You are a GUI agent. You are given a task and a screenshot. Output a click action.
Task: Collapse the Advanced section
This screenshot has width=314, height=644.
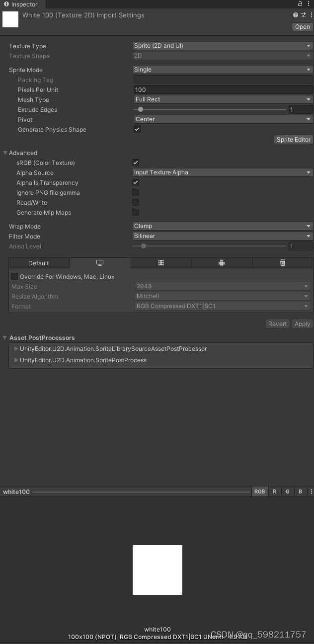point(5,153)
